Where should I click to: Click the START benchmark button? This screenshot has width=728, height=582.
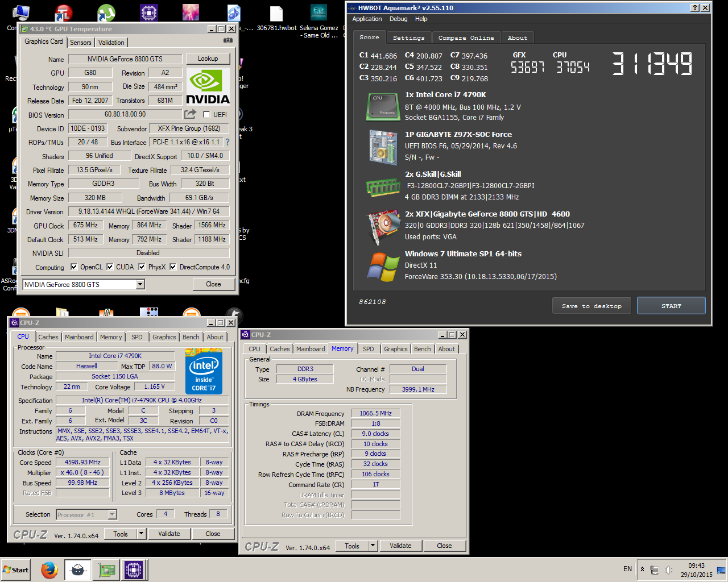671,306
